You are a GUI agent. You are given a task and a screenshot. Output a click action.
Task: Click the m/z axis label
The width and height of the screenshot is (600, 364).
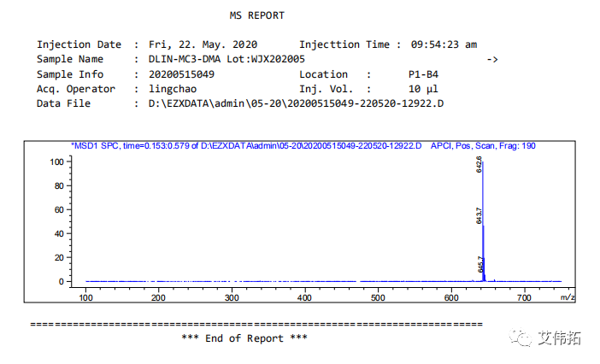pos(567,296)
